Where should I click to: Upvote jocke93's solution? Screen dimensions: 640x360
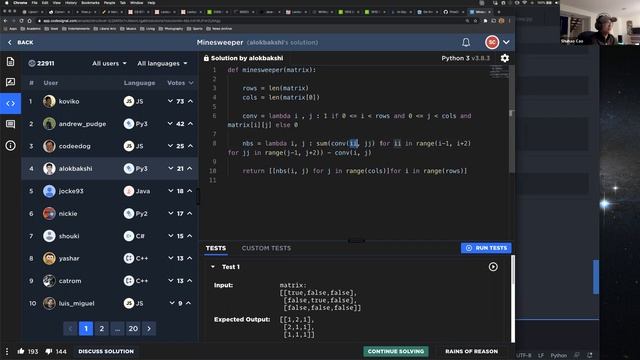pos(190,191)
